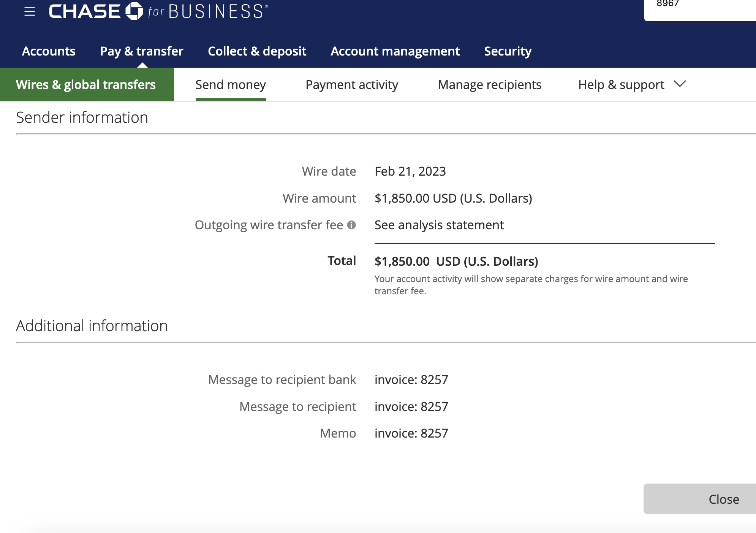Click the Outgoing wire transfer fee label
Viewport: 756px width, 533px height.
269,225
